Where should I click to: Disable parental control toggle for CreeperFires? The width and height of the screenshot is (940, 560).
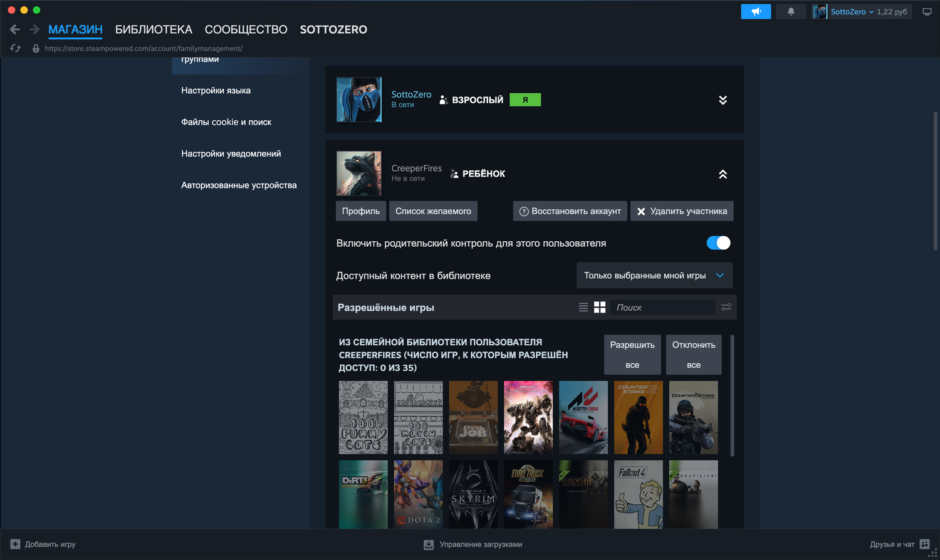(719, 243)
